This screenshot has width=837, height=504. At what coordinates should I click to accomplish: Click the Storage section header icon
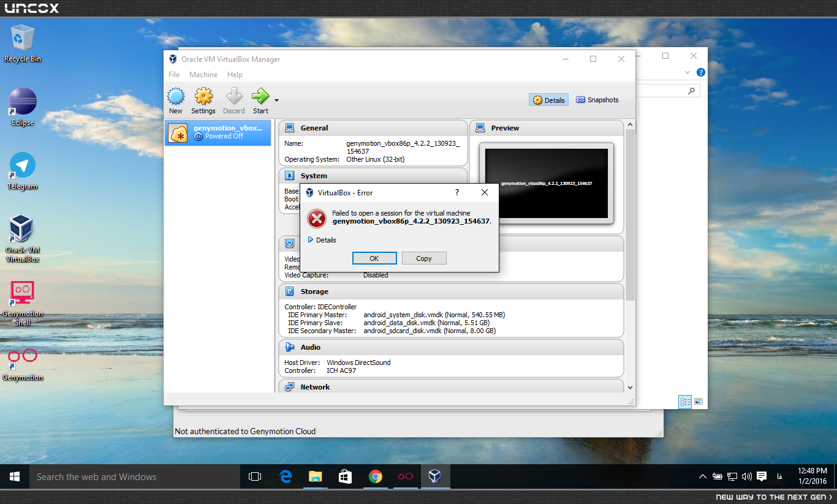[x=289, y=291]
